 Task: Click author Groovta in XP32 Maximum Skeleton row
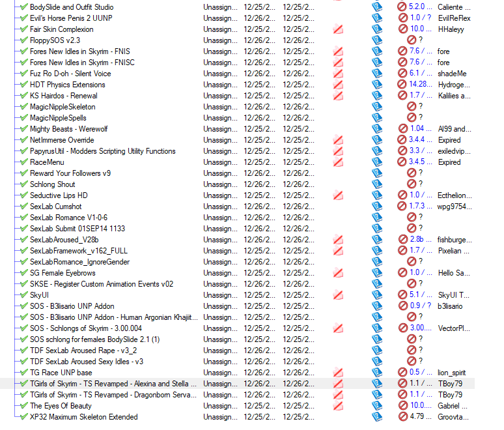(x=453, y=417)
